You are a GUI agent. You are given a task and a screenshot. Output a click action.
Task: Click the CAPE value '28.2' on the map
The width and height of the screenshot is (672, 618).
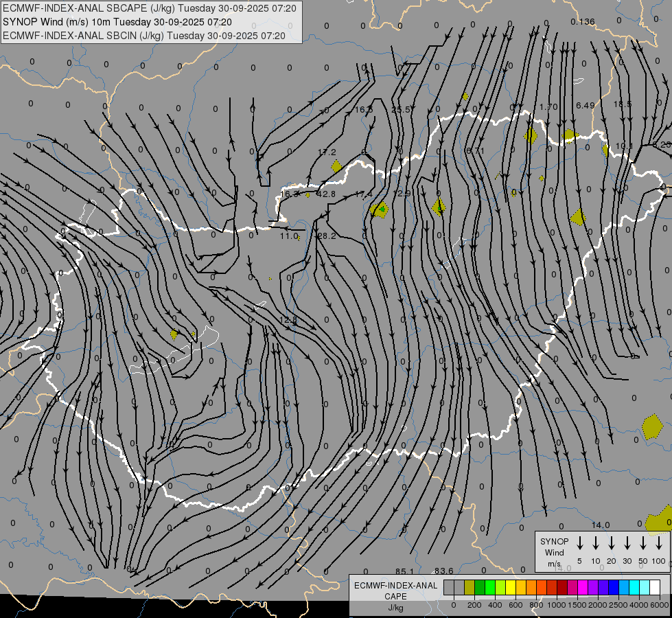click(x=327, y=236)
